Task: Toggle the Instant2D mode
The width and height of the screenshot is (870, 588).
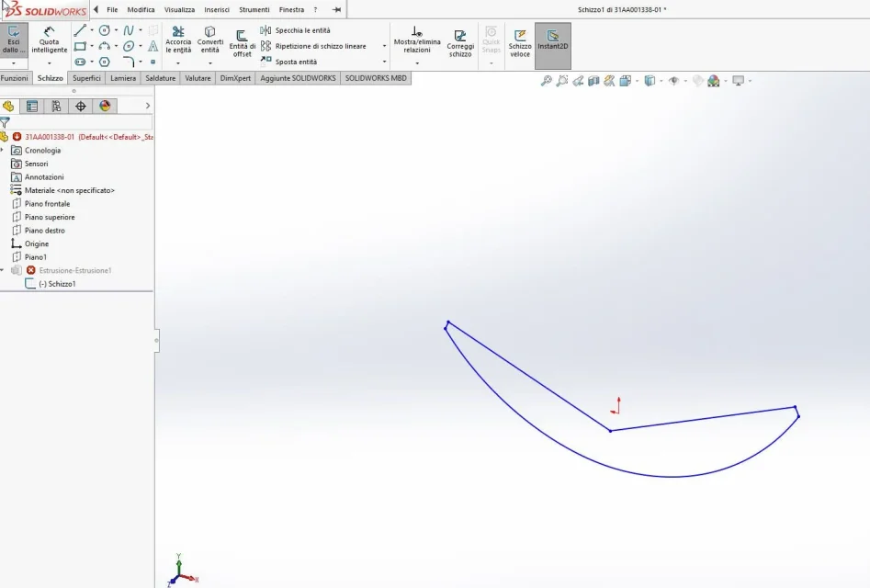Action: 553,46
